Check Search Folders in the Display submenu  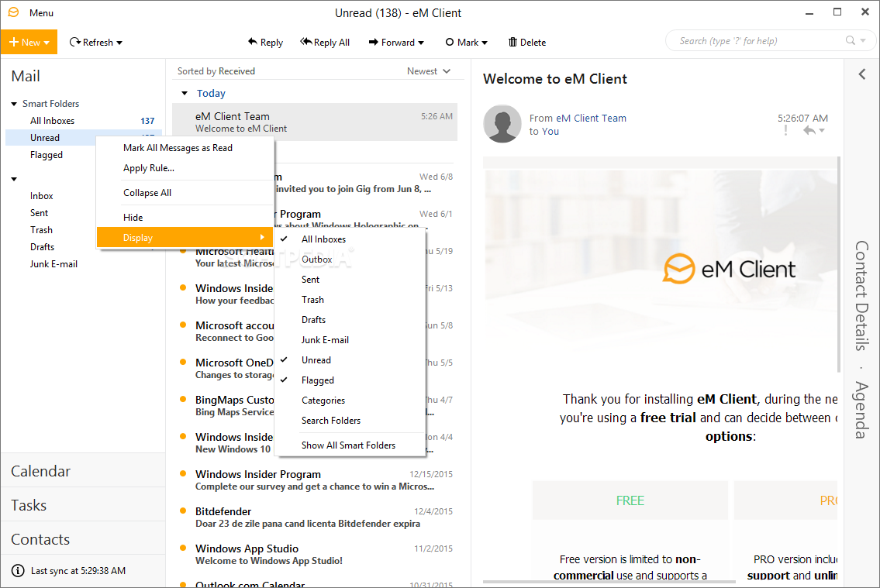tap(350, 421)
